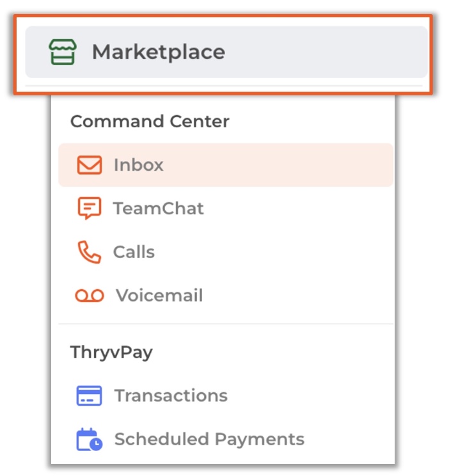Image resolution: width=449 pixels, height=476 pixels.
Task: Click the ThryvPay section heading
Action: coord(111,353)
